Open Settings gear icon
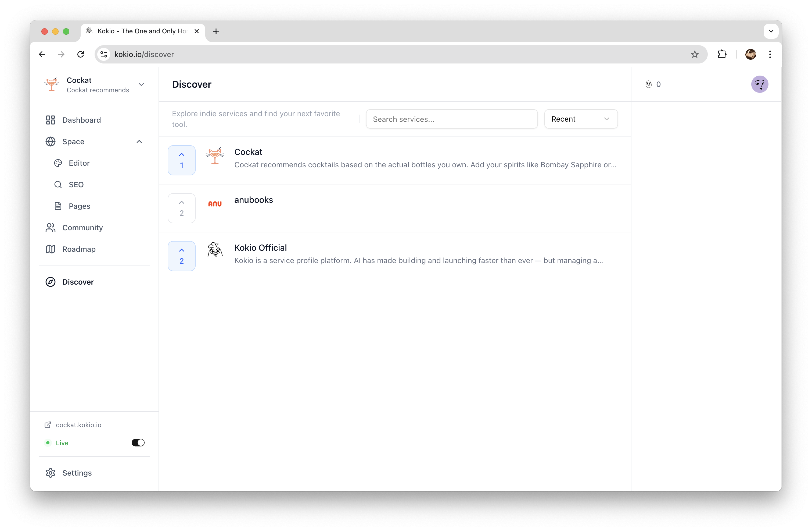This screenshot has height=531, width=812. pos(51,473)
